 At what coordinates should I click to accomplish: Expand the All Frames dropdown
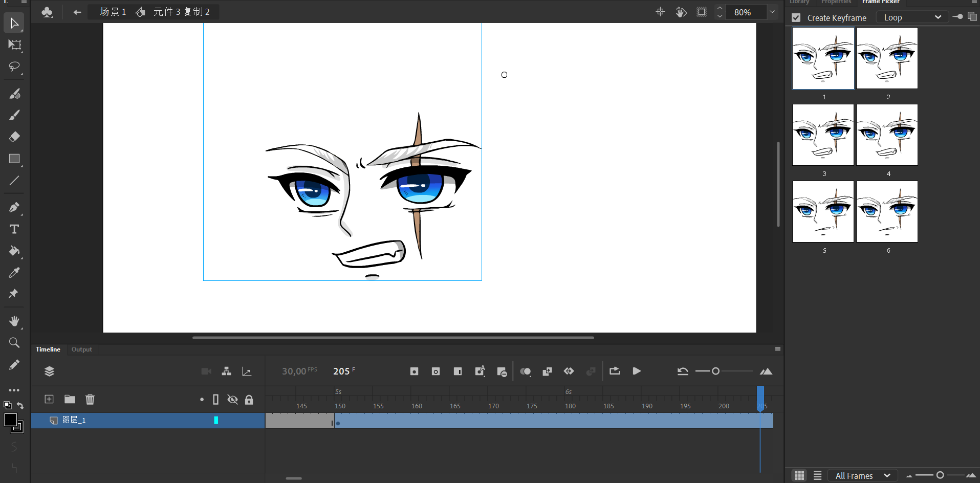click(863, 476)
